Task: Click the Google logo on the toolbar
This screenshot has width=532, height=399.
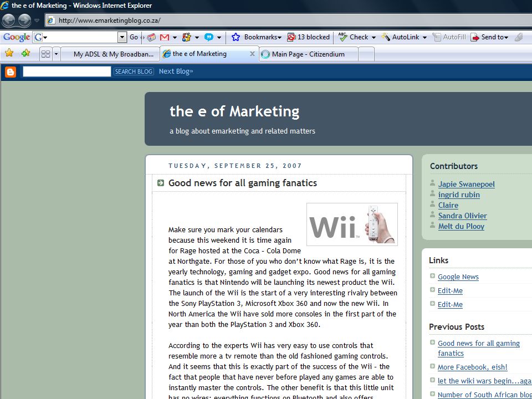Action: [16, 37]
